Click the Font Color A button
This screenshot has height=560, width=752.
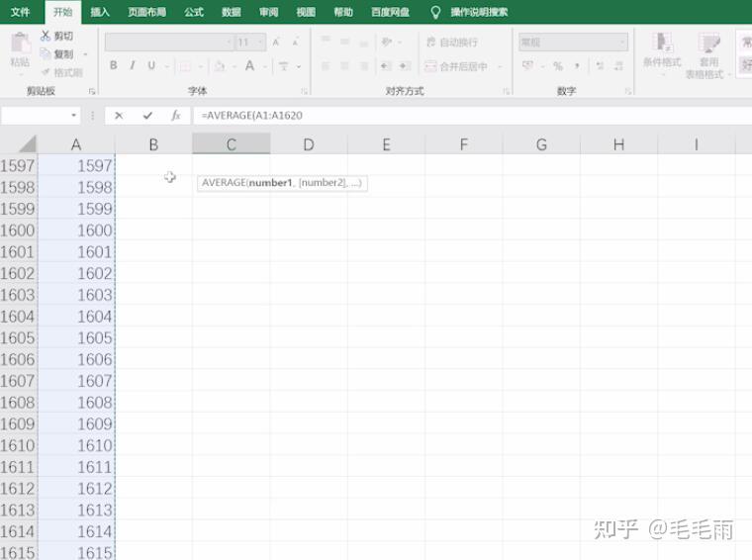tap(250, 65)
